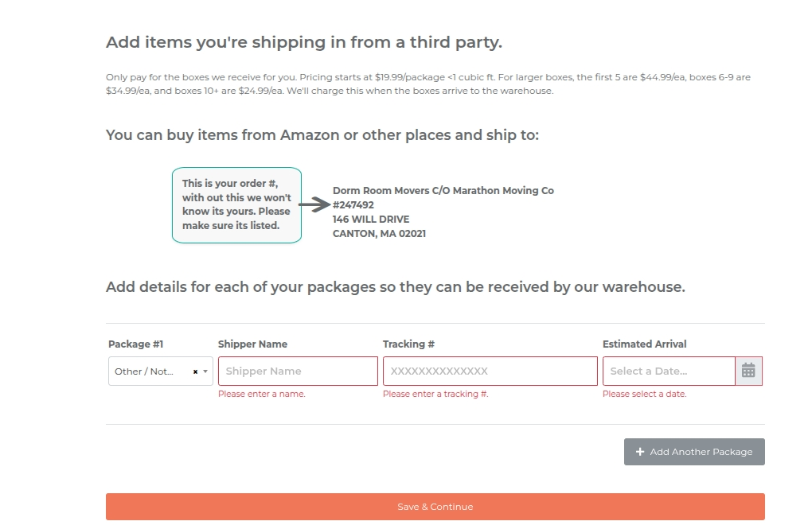Click the 'This is your order #' callout box
The height and width of the screenshot is (525, 812).
[236, 204]
